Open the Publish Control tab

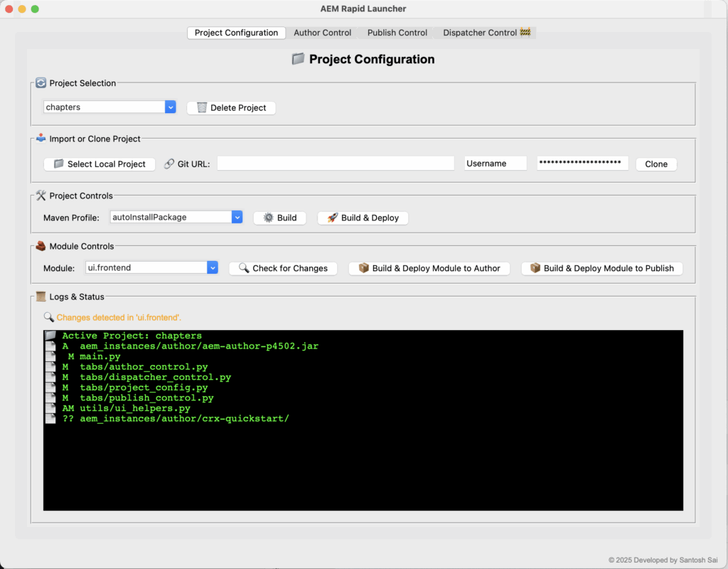pos(397,33)
